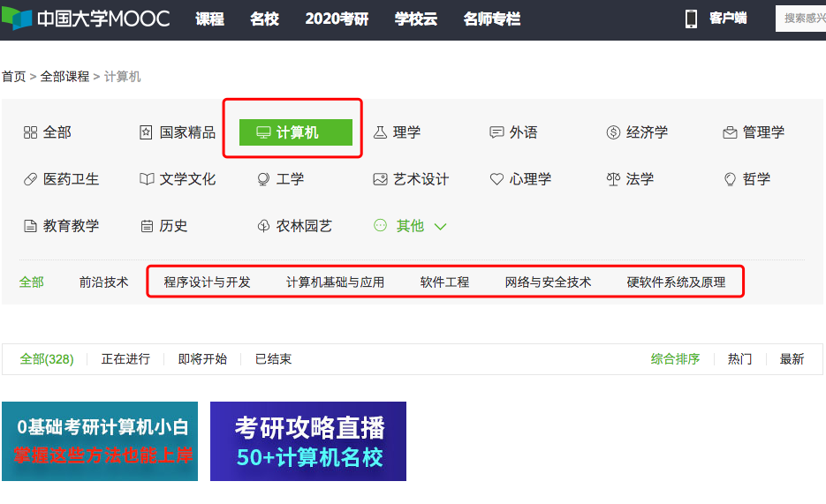Open the 考研攻略直播 banner
The image size is (826, 504).
pyautogui.click(x=308, y=441)
